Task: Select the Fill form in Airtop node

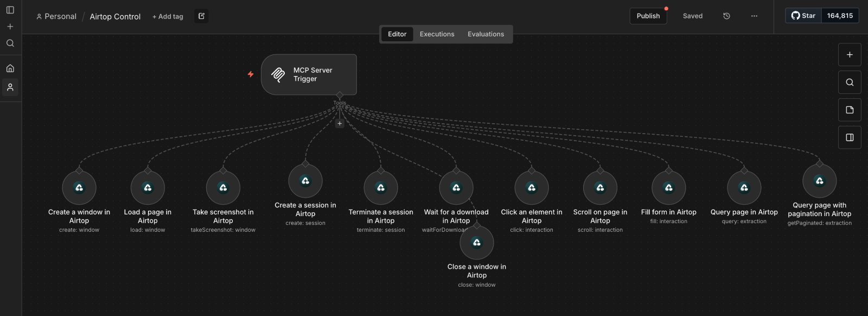Action: (669, 188)
